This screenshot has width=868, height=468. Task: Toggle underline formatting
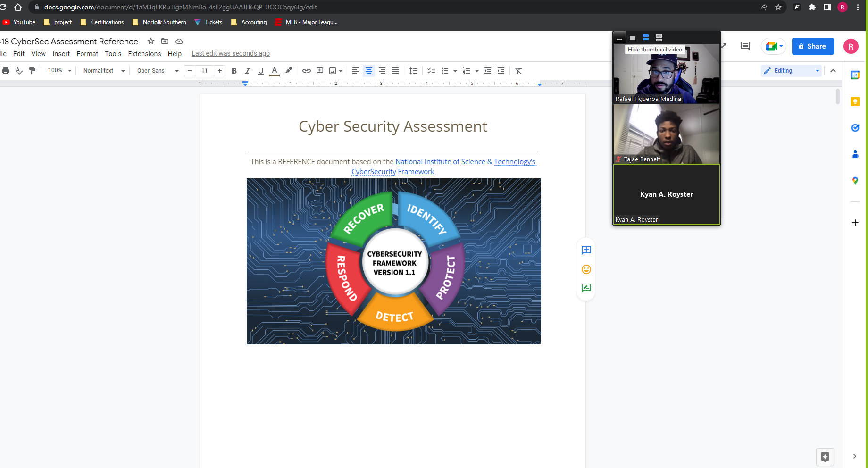(260, 71)
